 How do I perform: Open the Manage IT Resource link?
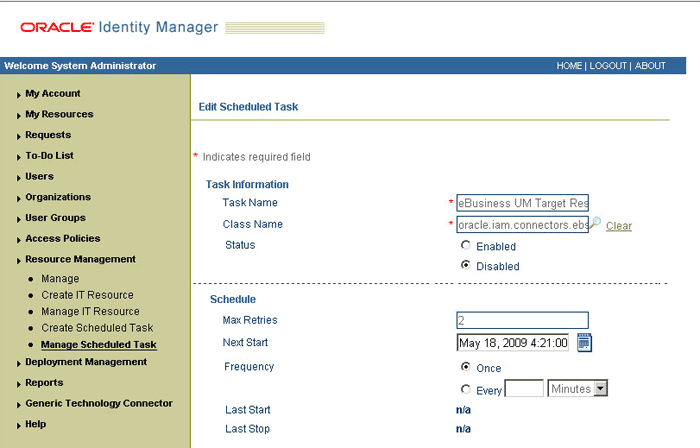click(90, 311)
